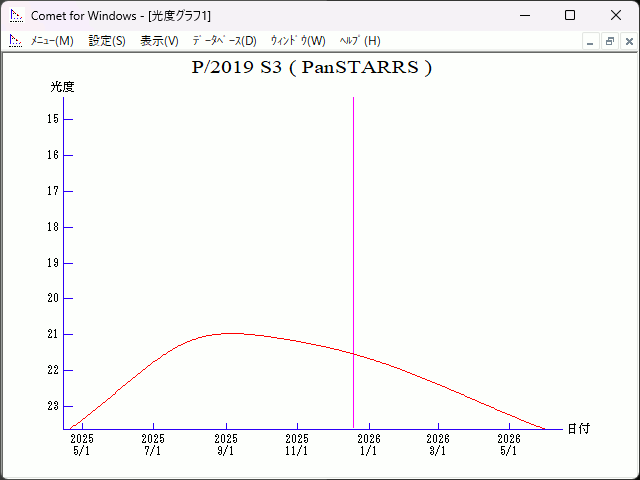The height and width of the screenshot is (480, 640).
Task: Click the vertical current-date line on graph
Action: click(353, 250)
